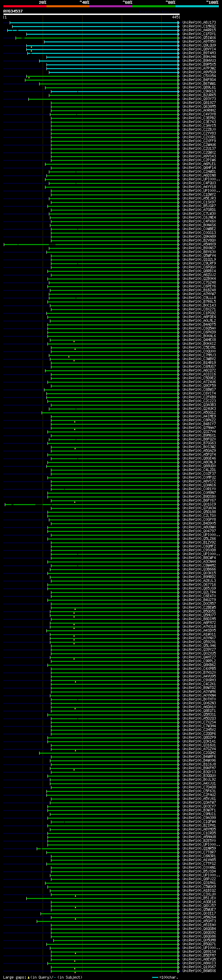
Task: Select label UniRef100_B5JGR7
Action: [x=199, y=206]
